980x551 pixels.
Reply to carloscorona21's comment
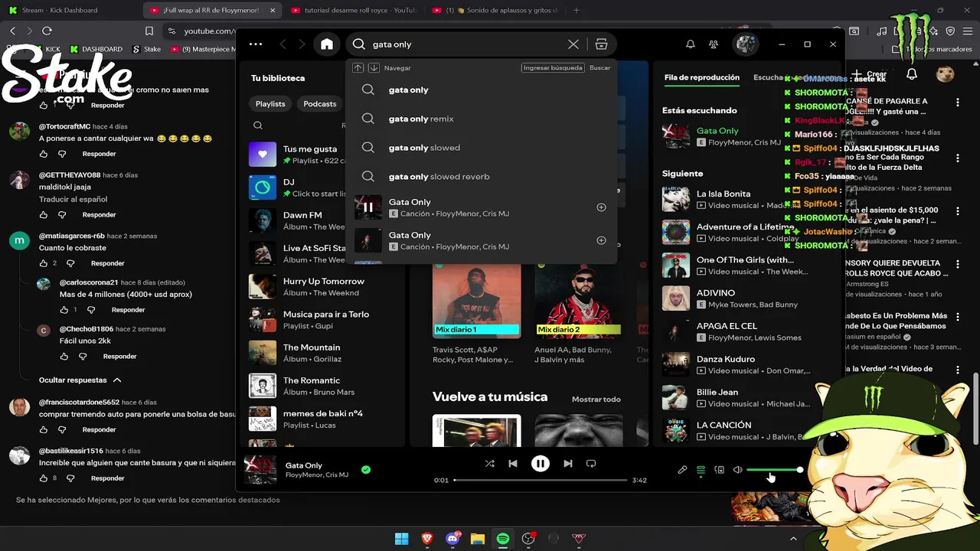(128, 310)
